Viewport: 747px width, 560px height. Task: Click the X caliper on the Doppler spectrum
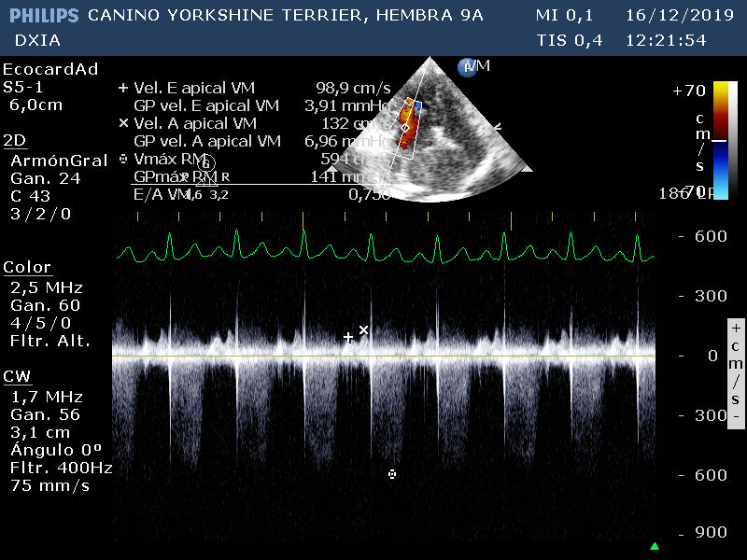pyautogui.click(x=364, y=330)
